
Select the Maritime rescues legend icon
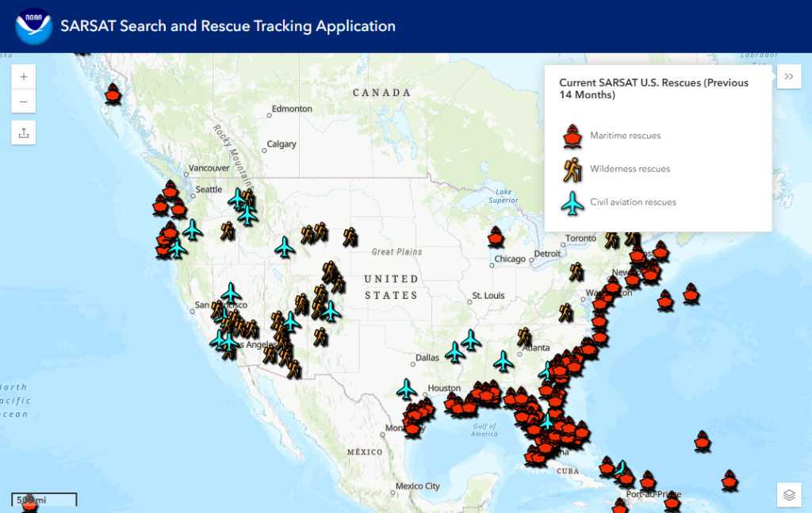point(573,136)
